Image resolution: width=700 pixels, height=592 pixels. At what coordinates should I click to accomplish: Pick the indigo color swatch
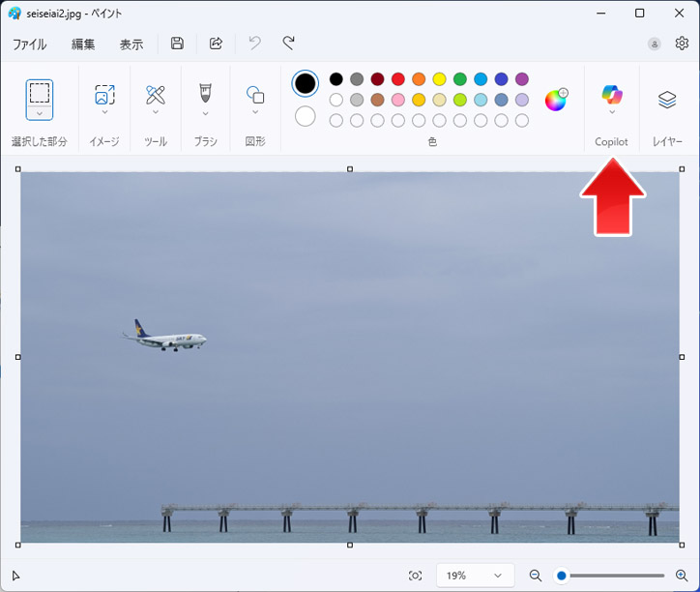point(502,79)
